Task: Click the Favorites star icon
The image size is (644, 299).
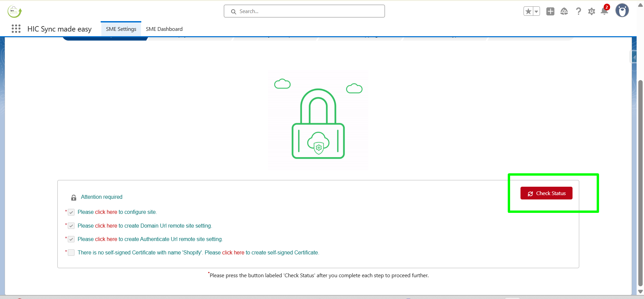Action: (x=528, y=11)
